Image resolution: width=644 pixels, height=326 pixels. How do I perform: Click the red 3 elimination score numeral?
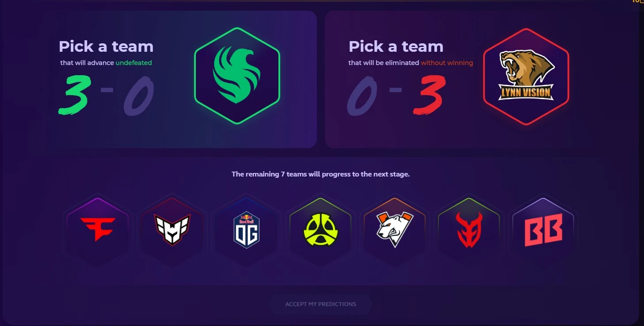point(428,94)
